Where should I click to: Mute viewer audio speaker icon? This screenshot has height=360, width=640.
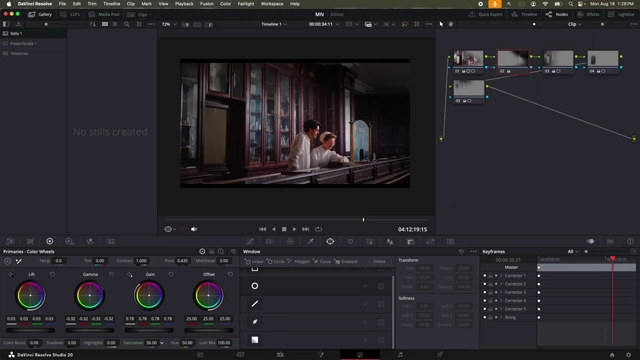click(x=194, y=229)
